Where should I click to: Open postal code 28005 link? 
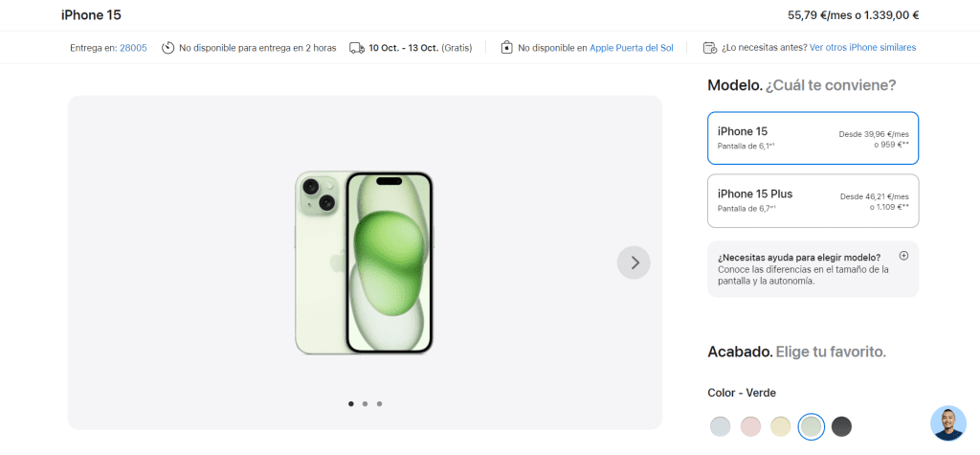[x=133, y=48]
